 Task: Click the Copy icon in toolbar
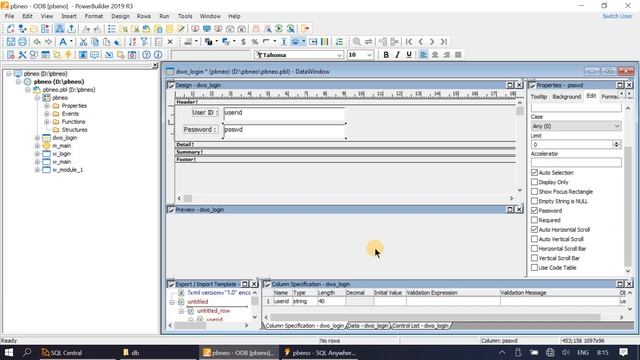[95, 42]
